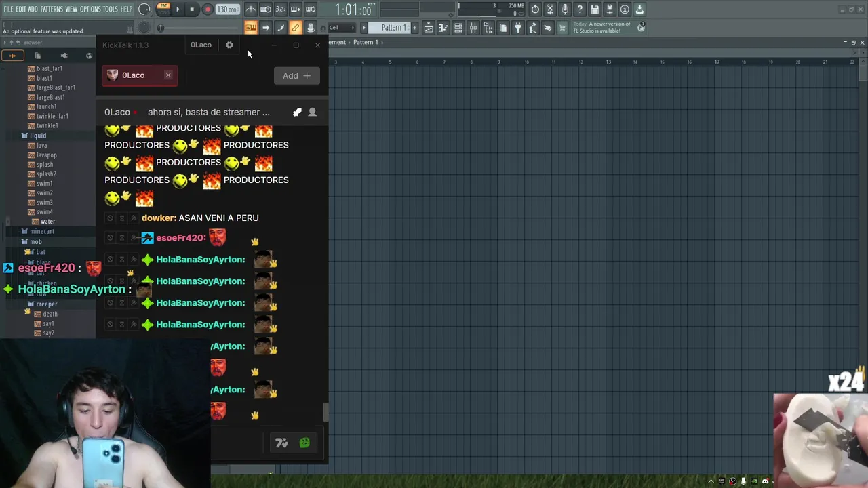
Task: Click the save new version icon
Action: pos(610,9)
